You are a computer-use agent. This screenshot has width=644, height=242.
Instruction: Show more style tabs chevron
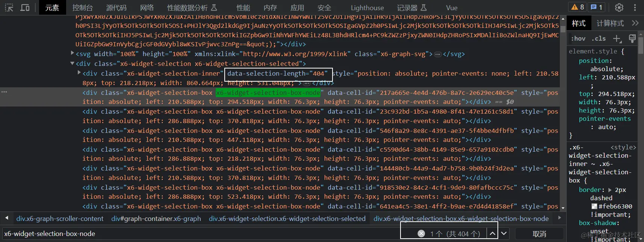coord(635,23)
